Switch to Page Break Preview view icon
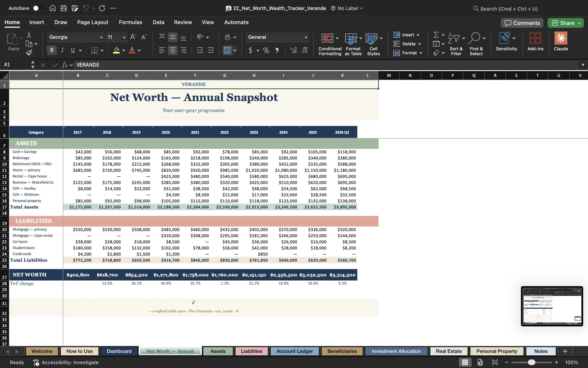 click(x=495, y=362)
